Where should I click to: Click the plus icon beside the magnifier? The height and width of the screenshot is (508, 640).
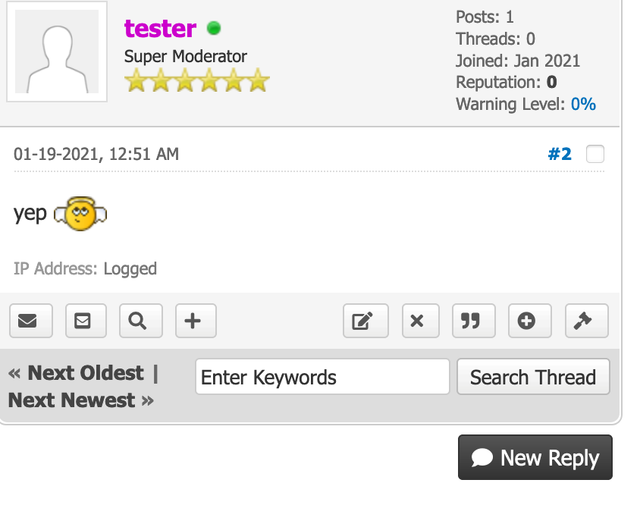195,321
